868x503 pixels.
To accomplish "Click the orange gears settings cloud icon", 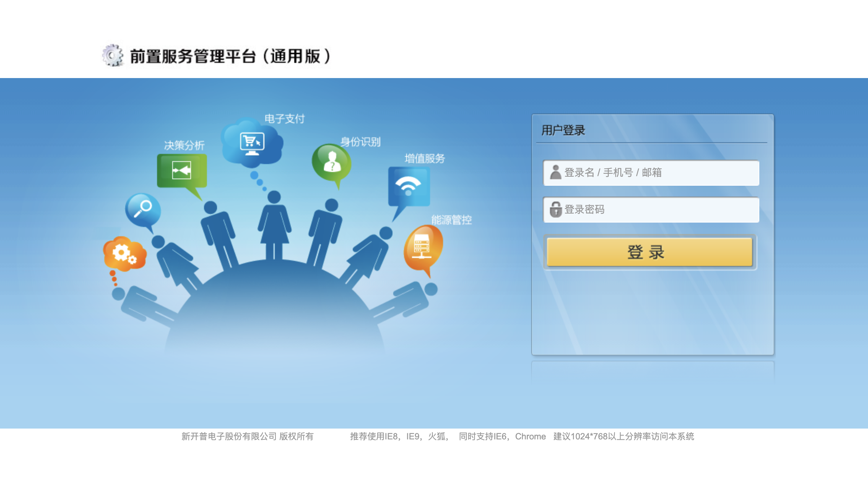I will pyautogui.click(x=125, y=254).
